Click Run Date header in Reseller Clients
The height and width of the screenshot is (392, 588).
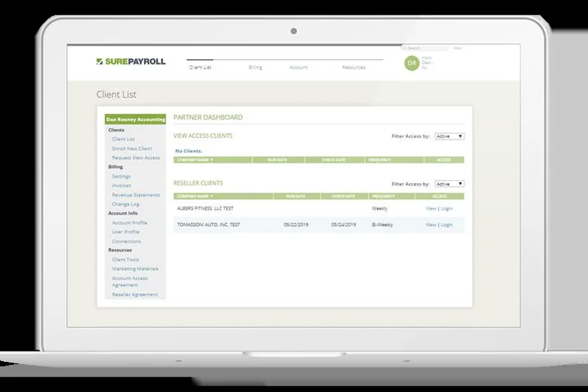pos(296,196)
